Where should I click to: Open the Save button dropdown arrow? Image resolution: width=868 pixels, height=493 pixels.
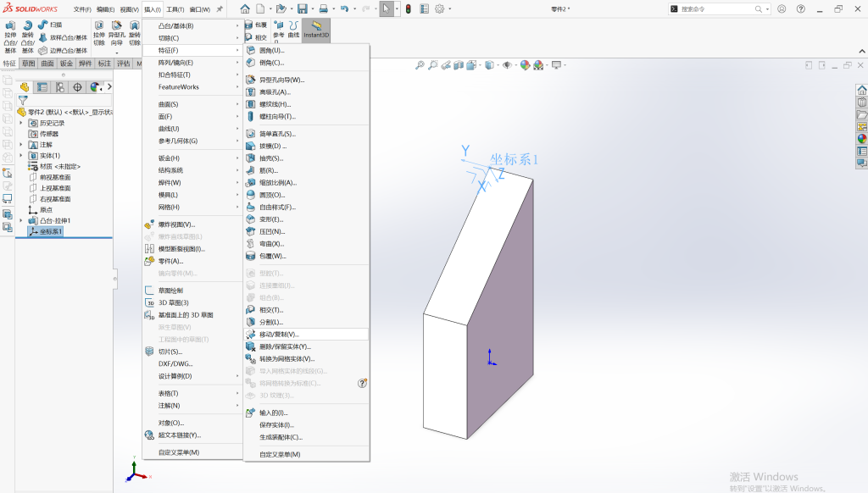coord(312,8)
